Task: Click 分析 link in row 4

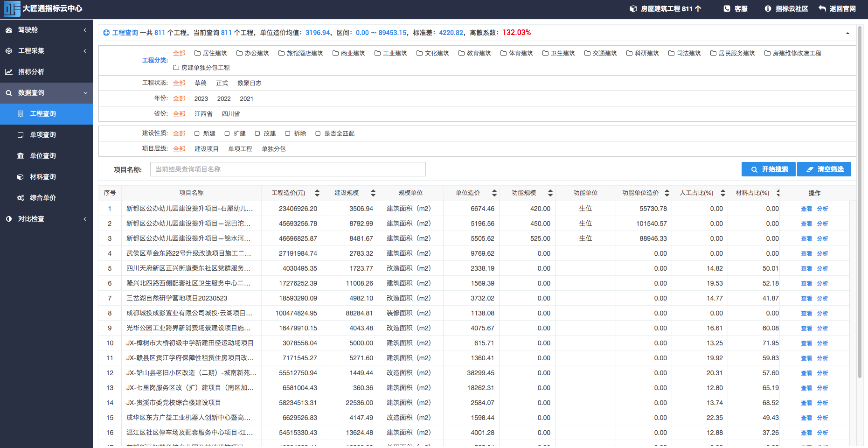Action: 822,254
